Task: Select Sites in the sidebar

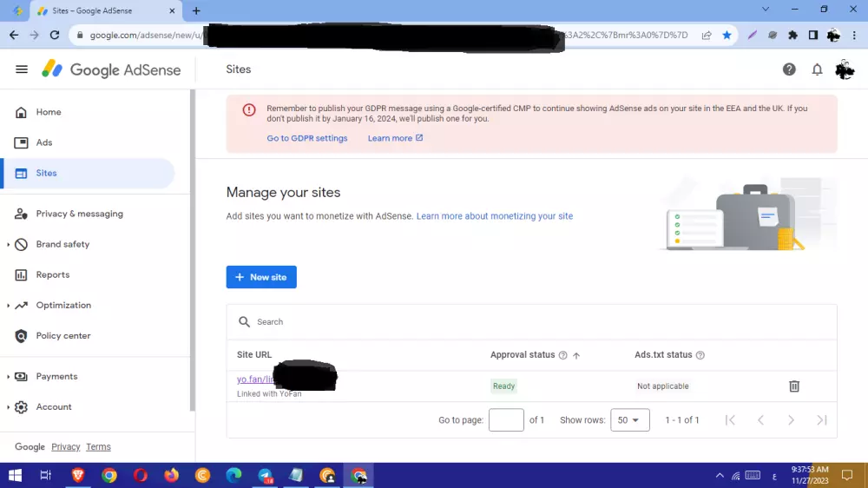Action: pos(89,174)
